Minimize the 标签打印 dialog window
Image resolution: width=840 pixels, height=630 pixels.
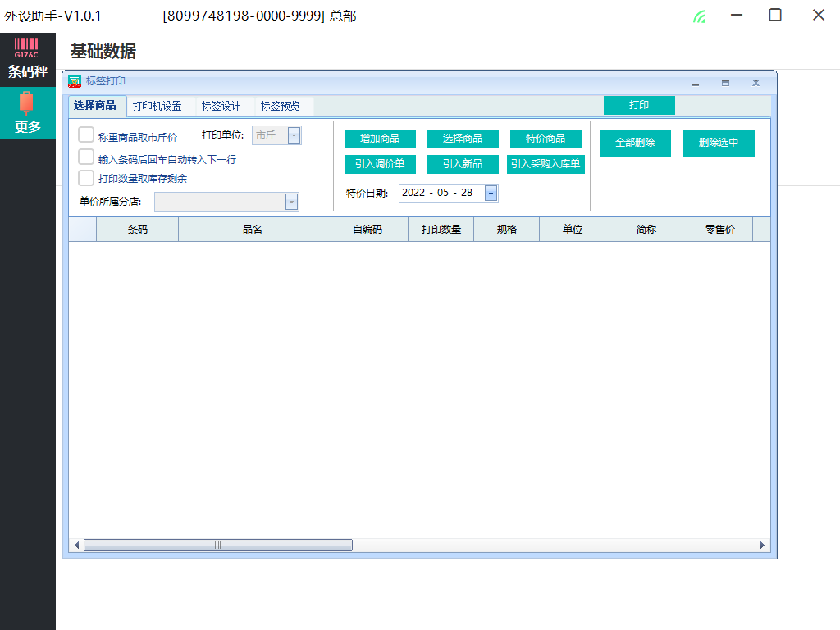[696, 83]
